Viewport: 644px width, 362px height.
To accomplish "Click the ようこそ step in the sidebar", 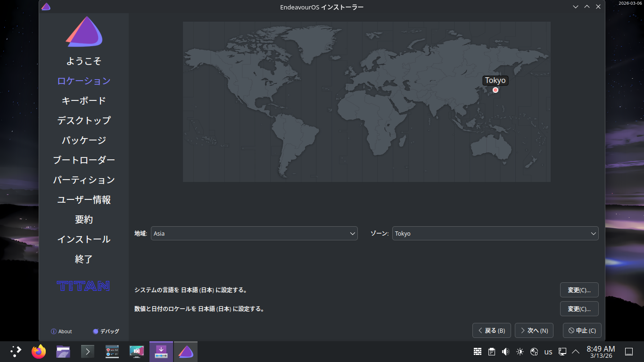I will tap(84, 61).
